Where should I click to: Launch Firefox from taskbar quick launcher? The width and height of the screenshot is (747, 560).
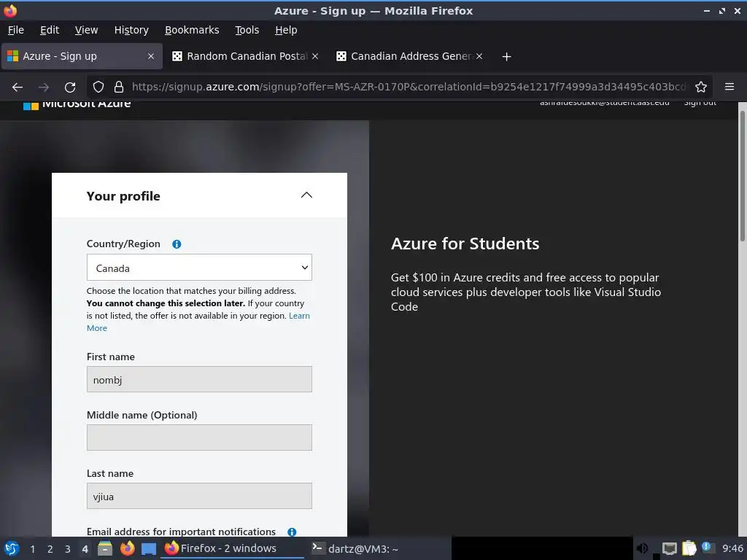click(127, 548)
